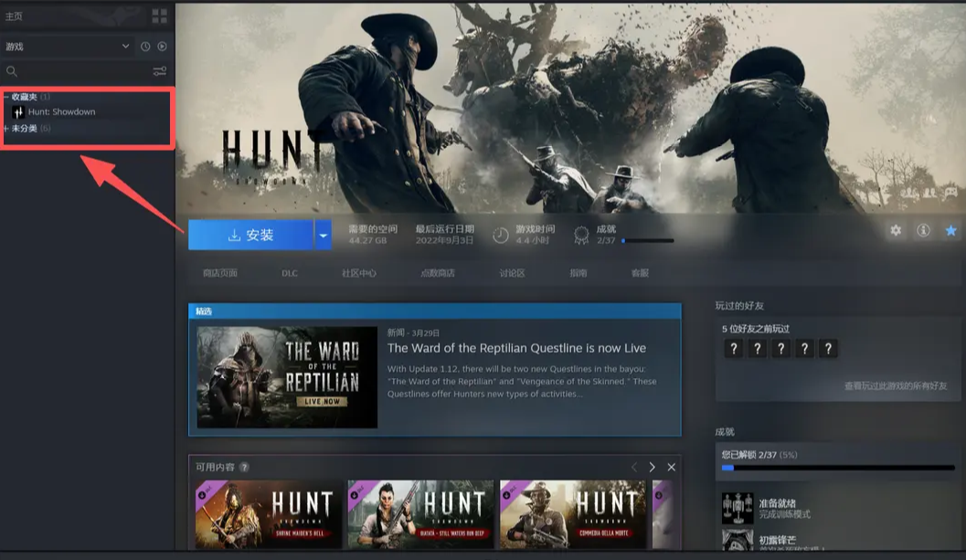Open advanced filter options next to search
Image resolution: width=966 pixels, height=560 pixels.
click(159, 71)
